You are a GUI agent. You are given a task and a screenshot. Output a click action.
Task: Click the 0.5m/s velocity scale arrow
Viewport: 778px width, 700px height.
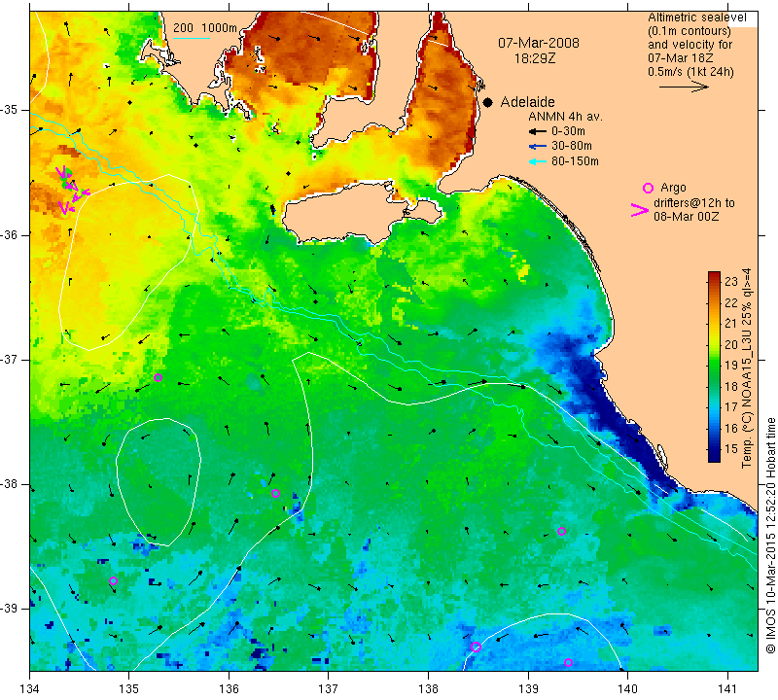coord(684,87)
